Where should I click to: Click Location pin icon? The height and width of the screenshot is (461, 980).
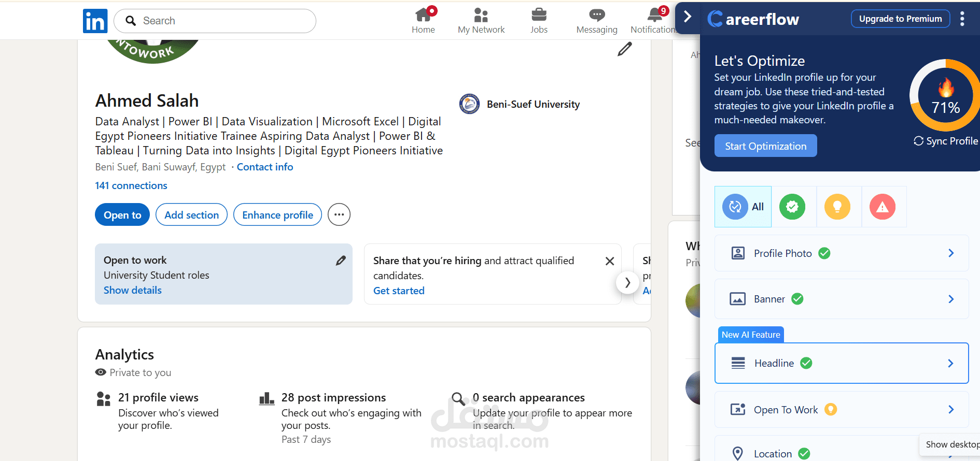point(738,453)
